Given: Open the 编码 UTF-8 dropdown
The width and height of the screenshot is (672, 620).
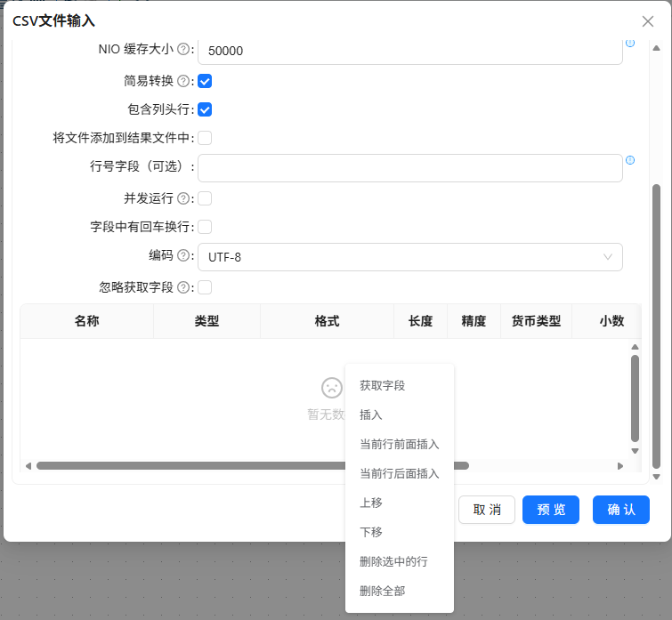Looking at the screenshot, I should click(410, 257).
